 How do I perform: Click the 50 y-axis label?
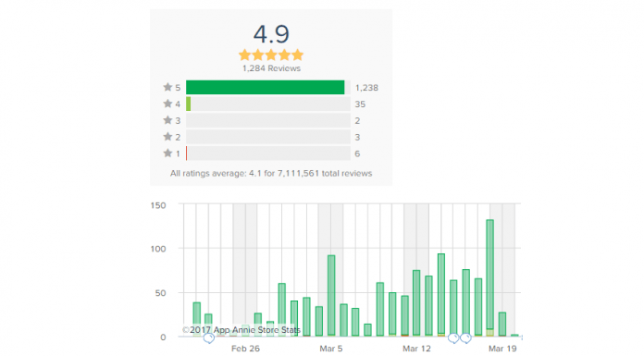(161, 293)
